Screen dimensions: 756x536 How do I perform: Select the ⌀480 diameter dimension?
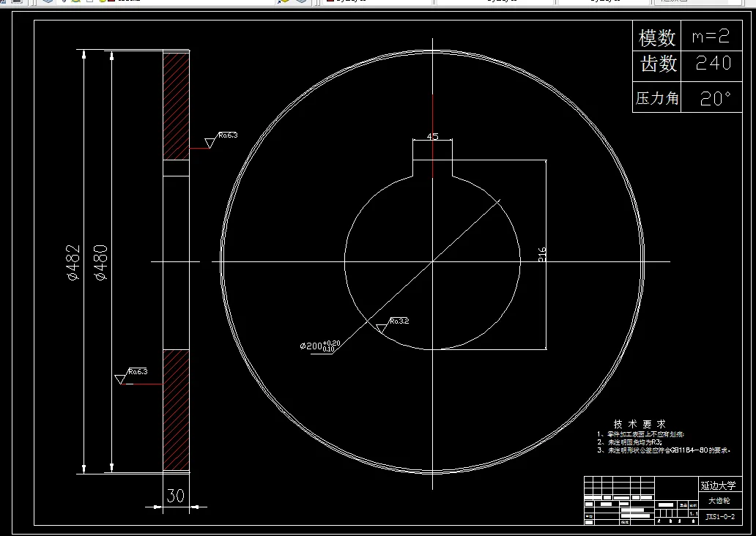pos(101,263)
